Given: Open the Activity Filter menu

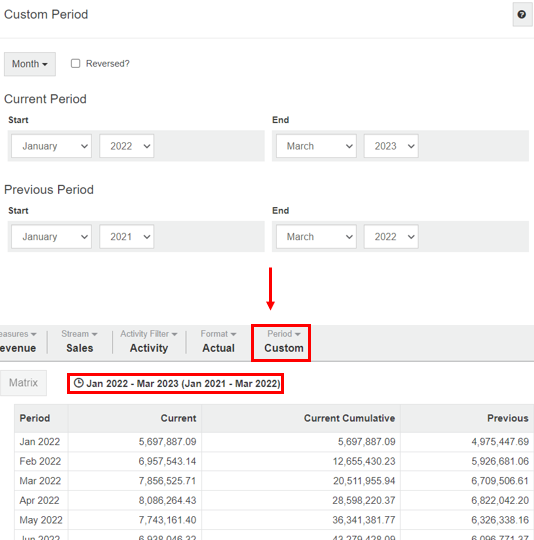Looking at the screenshot, I should (149, 341).
